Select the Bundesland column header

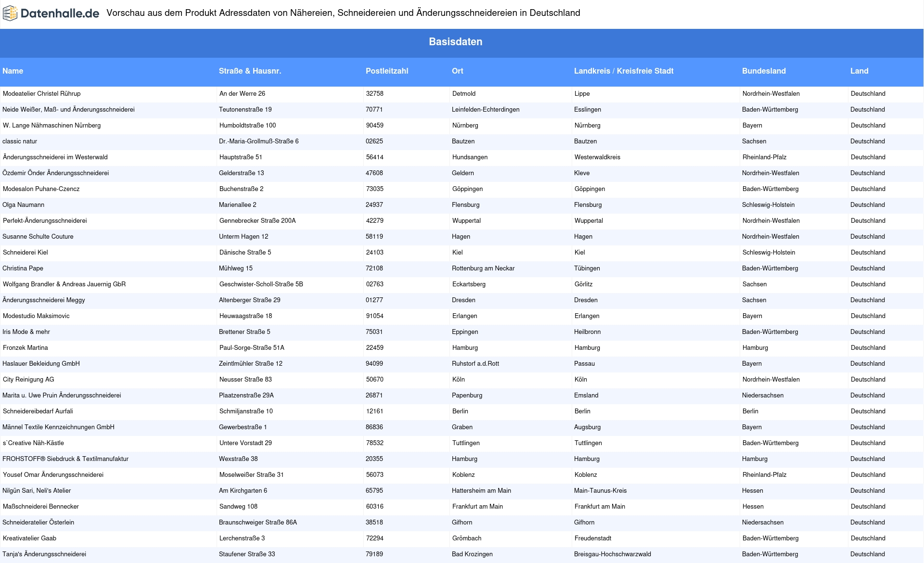764,71
